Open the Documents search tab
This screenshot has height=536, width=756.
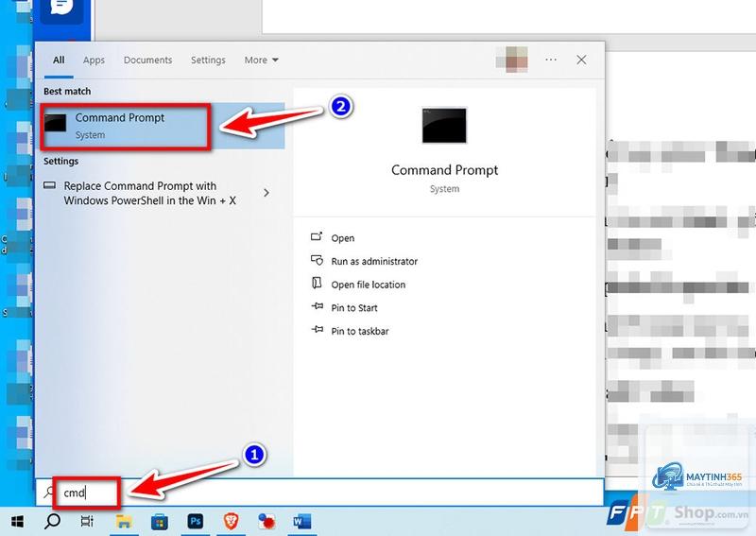[147, 61]
